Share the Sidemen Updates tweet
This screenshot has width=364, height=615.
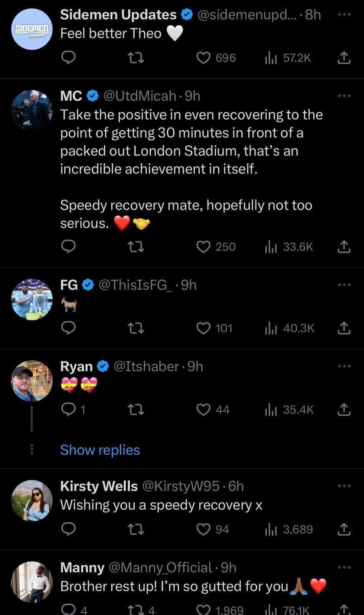pos(344,58)
